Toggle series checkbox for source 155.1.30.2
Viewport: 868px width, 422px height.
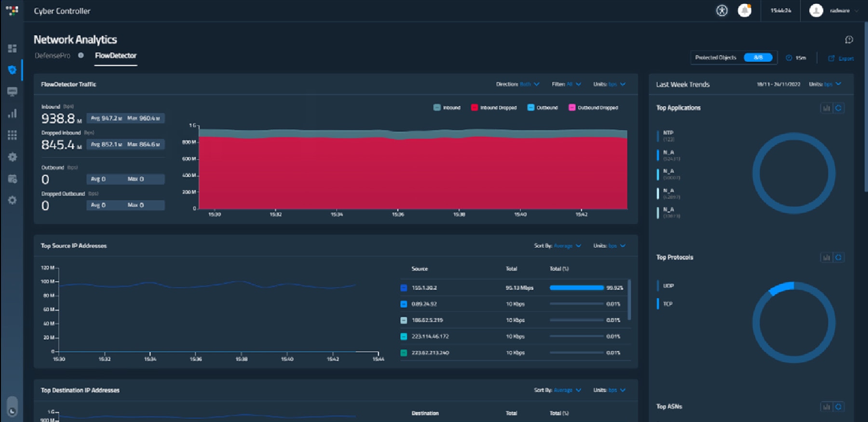[x=404, y=288]
